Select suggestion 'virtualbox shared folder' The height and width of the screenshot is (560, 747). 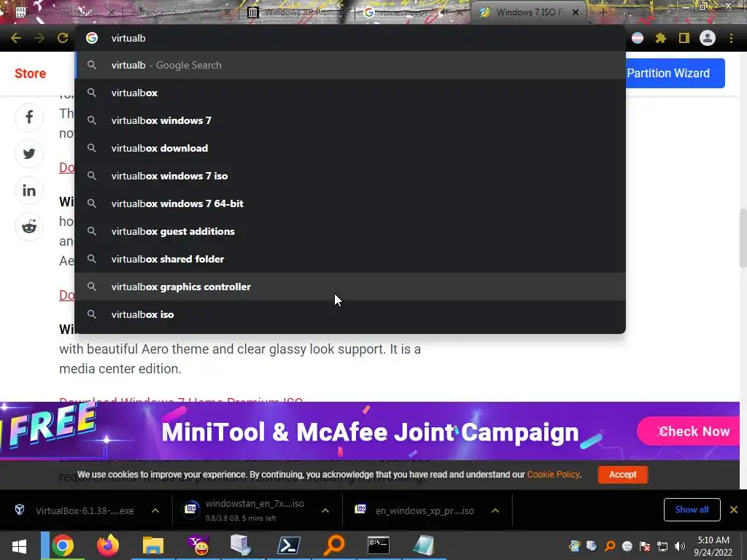350,259
